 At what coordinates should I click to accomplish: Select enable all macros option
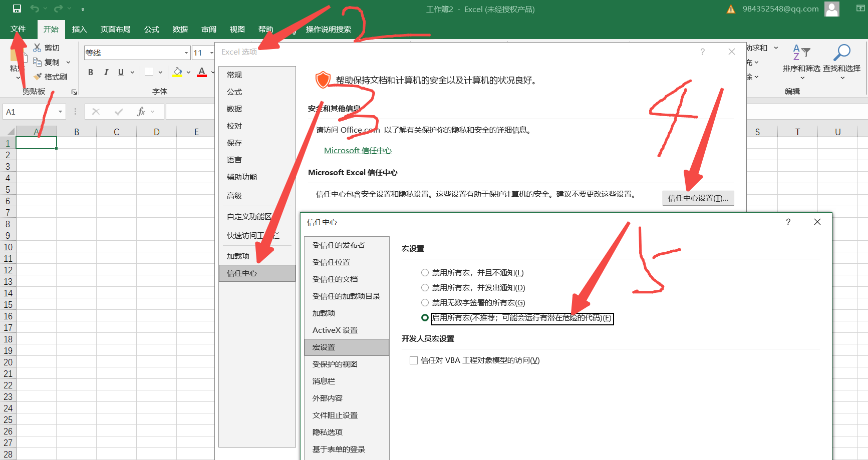(x=425, y=318)
